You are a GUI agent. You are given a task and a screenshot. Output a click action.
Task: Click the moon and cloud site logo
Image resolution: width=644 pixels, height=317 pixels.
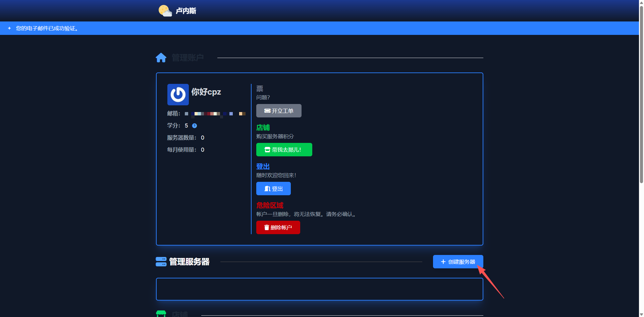(x=165, y=11)
